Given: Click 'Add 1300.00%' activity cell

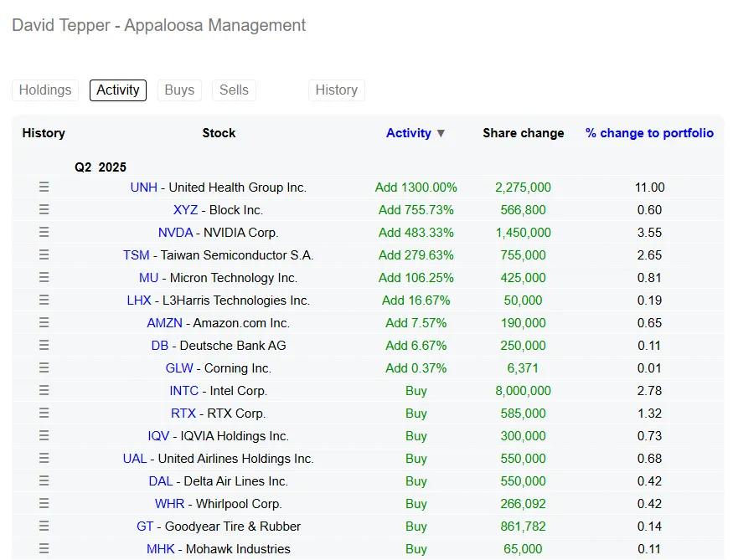Looking at the screenshot, I should coord(416,188).
